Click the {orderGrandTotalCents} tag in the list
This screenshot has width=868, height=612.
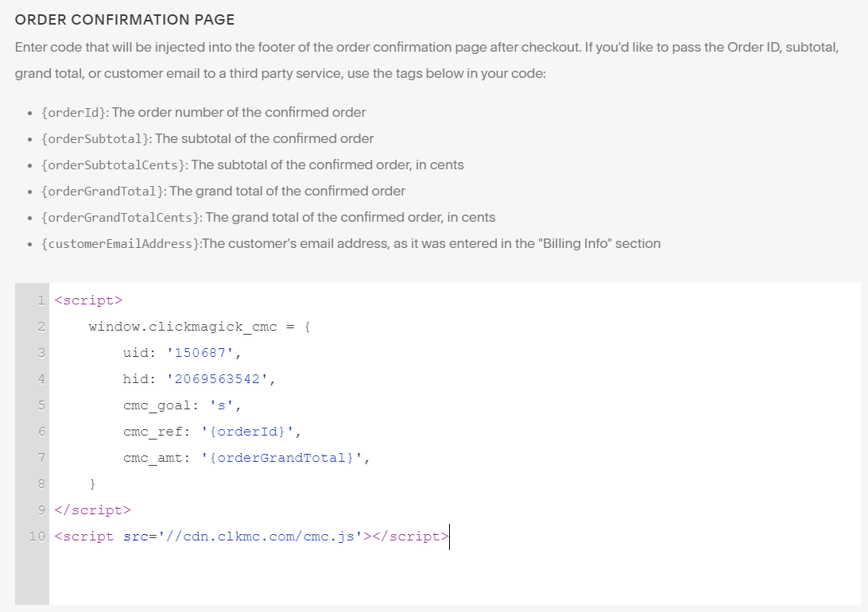(121, 218)
